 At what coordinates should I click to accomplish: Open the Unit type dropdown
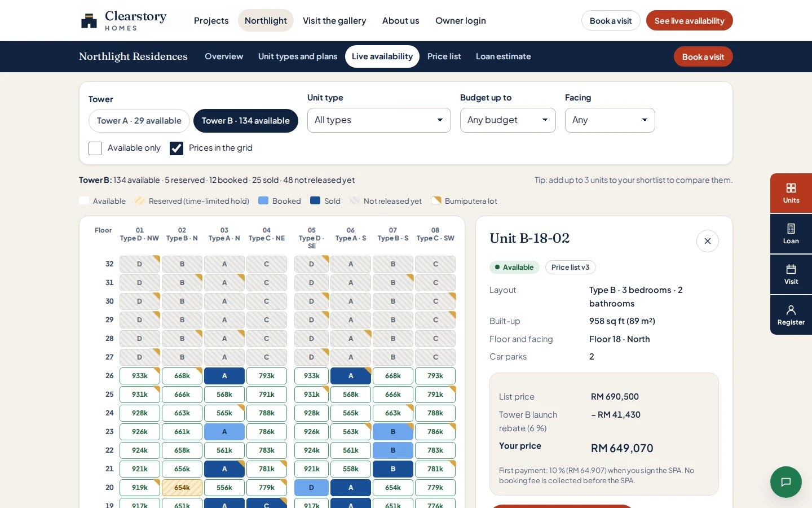[379, 120]
